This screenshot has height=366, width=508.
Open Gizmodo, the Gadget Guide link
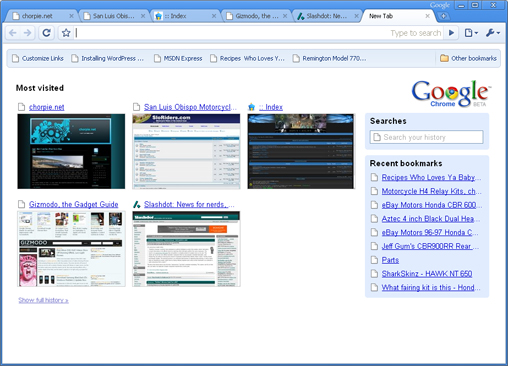[x=74, y=204]
